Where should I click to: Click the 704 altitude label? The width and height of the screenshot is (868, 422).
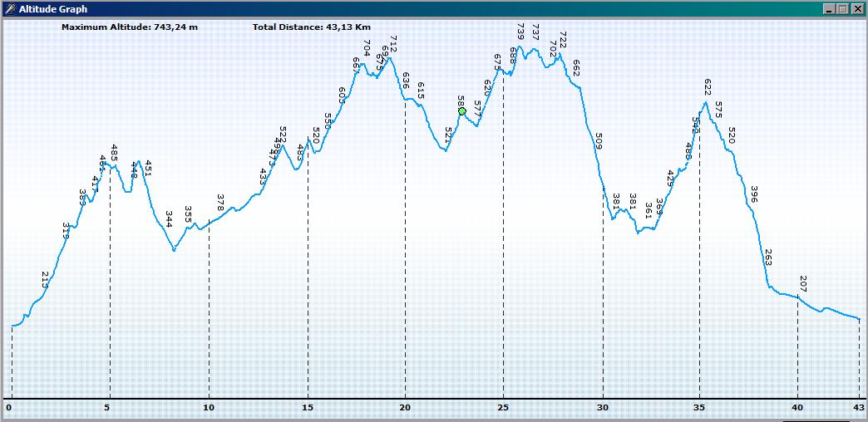tap(367, 48)
